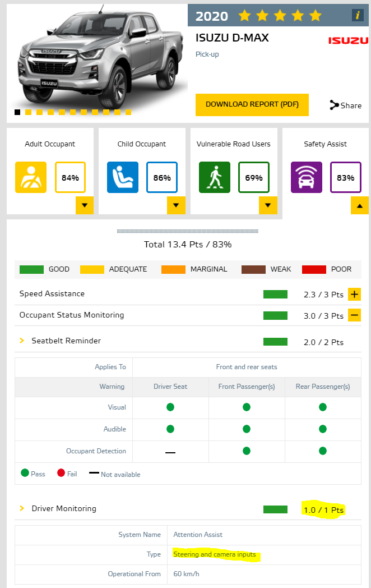The image size is (371, 588).
Task: Click the 84% Adult Occupant score box
Action: click(x=70, y=177)
